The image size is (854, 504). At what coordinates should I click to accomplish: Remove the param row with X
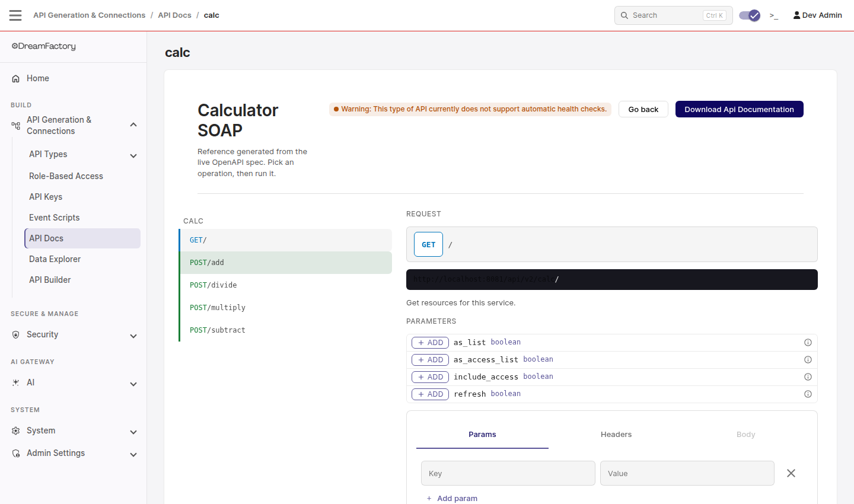(x=791, y=473)
